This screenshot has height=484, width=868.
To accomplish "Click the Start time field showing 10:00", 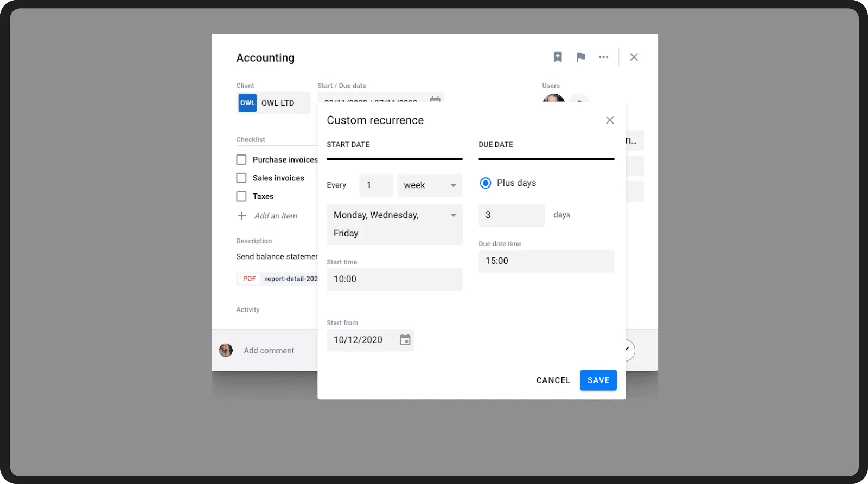I will (x=394, y=279).
